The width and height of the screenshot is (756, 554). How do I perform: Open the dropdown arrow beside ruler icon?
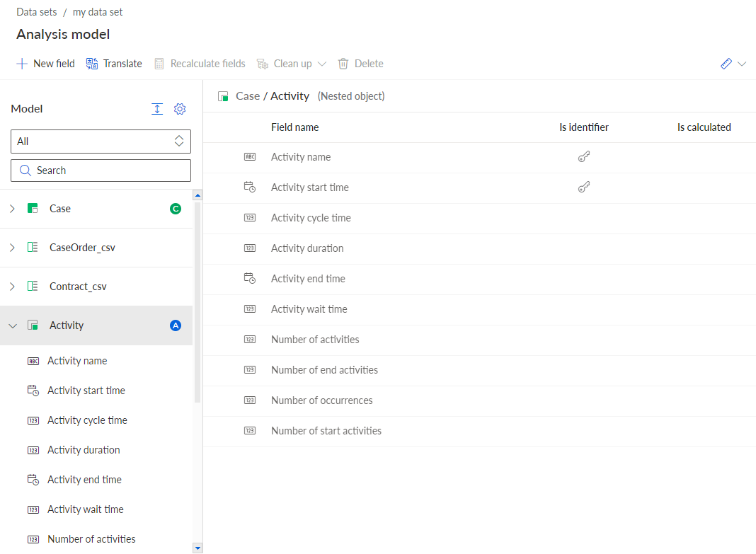[x=742, y=64]
